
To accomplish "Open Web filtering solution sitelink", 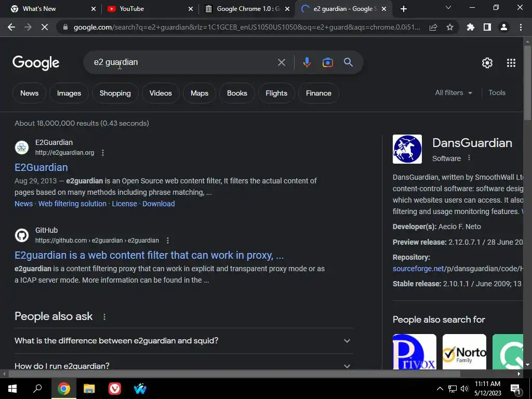I will tap(72, 204).
